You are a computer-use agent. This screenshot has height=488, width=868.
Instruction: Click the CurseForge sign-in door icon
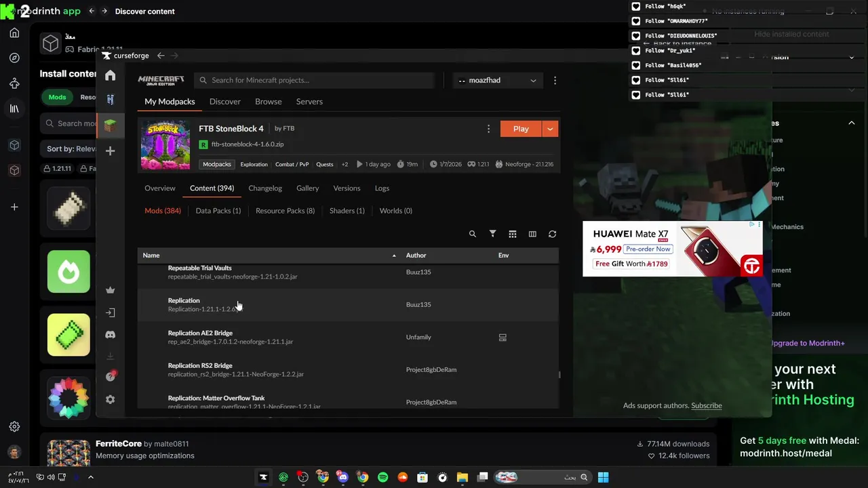(x=111, y=312)
